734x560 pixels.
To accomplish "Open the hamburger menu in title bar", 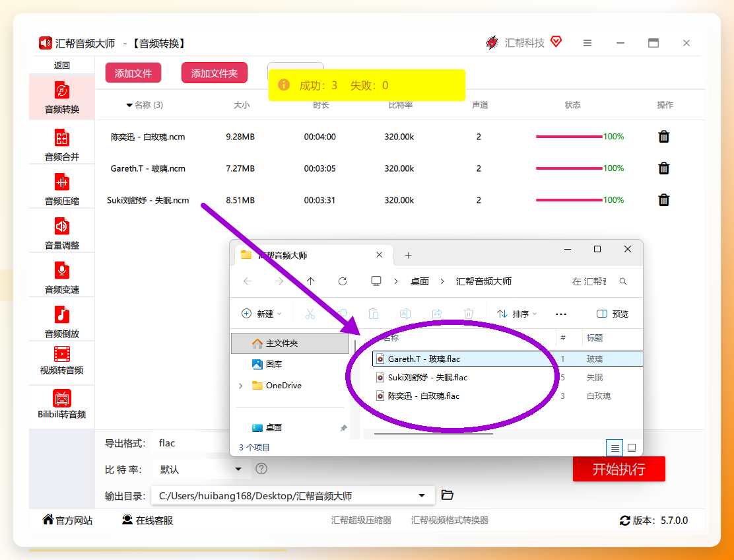I will (587, 43).
